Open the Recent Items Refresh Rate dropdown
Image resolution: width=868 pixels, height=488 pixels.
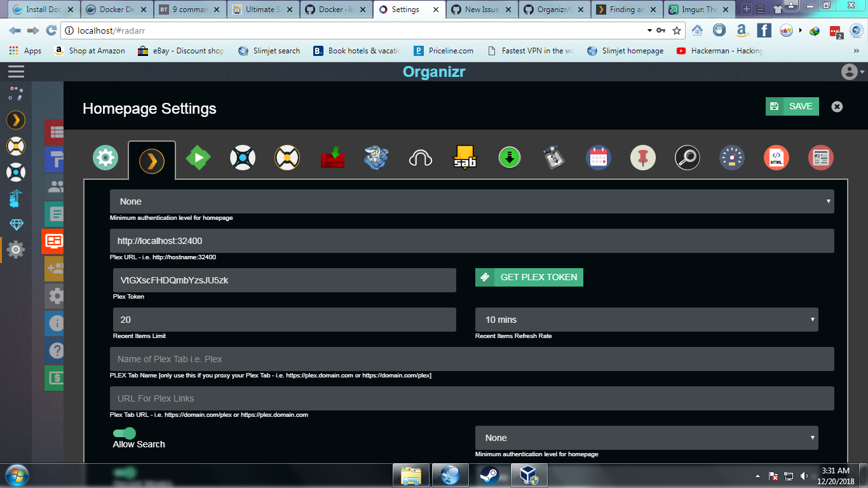[646, 320]
